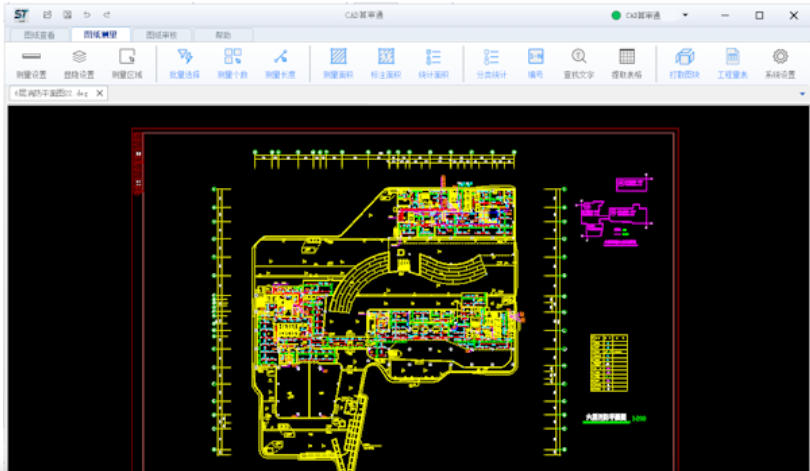Screen dimensions: 810x471
Task: Open the 图纸审核 ribbon tab
Action: click(162, 35)
